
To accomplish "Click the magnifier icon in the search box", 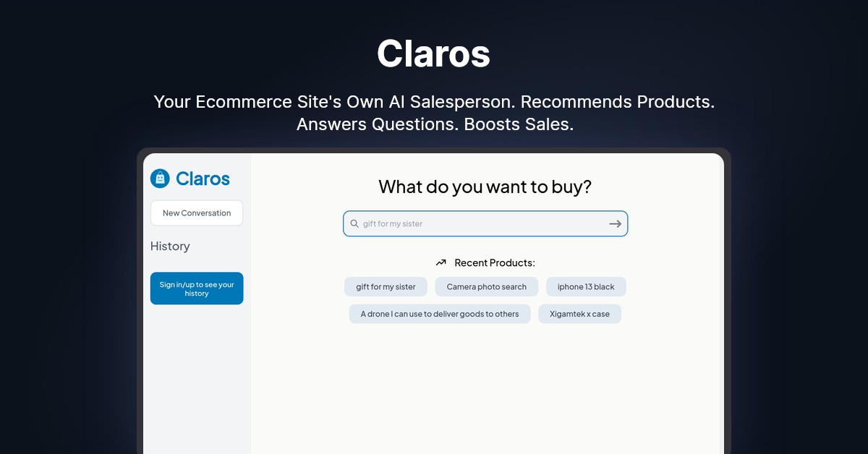I will (x=354, y=224).
